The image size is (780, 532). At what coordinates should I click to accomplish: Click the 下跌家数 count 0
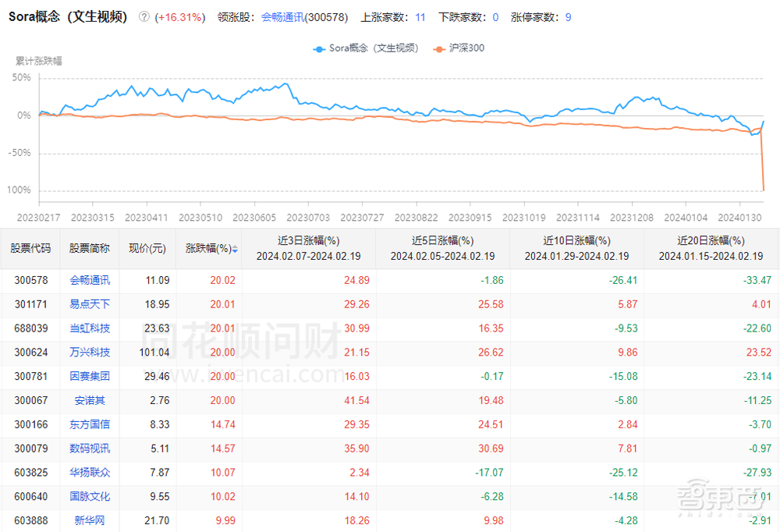(495, 17)
